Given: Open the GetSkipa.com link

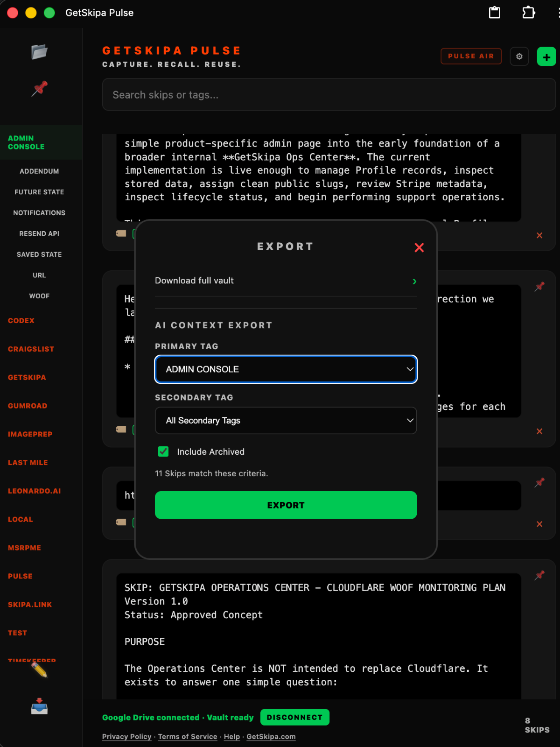Looking at the screenshot, I should (x=271, y=737).
